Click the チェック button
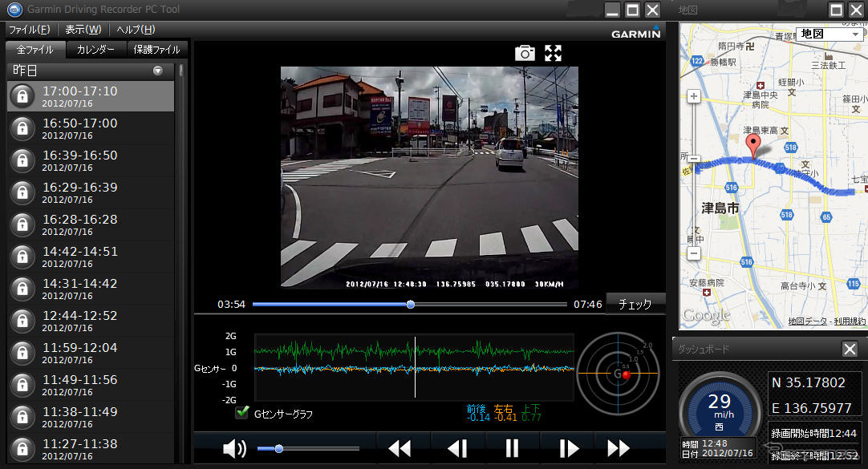Image resolution: width=868 pixels, height=469 pixels. point(635,304)
